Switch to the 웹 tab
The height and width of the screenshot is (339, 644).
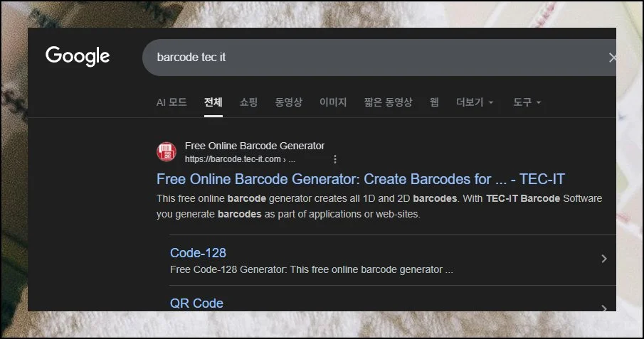434,102
